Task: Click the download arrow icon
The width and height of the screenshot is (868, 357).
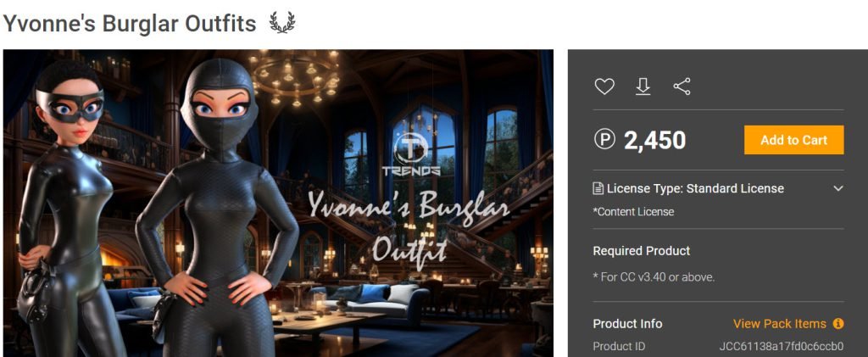Action: [643, 86]
